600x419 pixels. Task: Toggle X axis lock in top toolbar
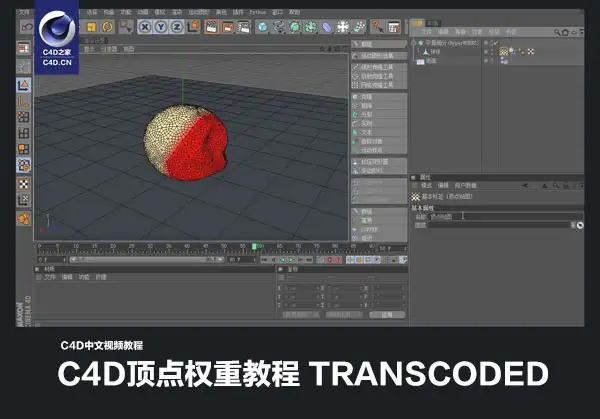(x=145, y=27)
